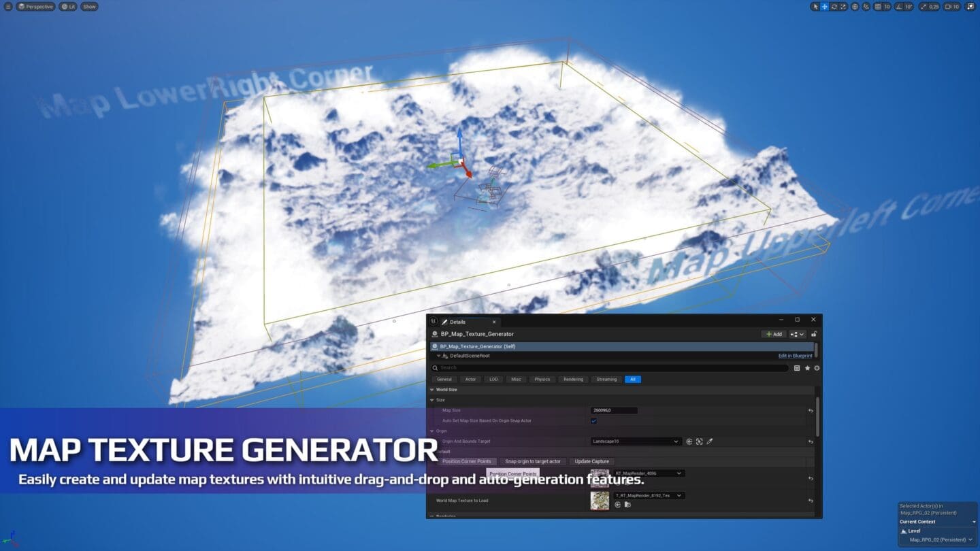Open the surface snapping options
This screenshot has height=551, width=980.
[866, 7]
